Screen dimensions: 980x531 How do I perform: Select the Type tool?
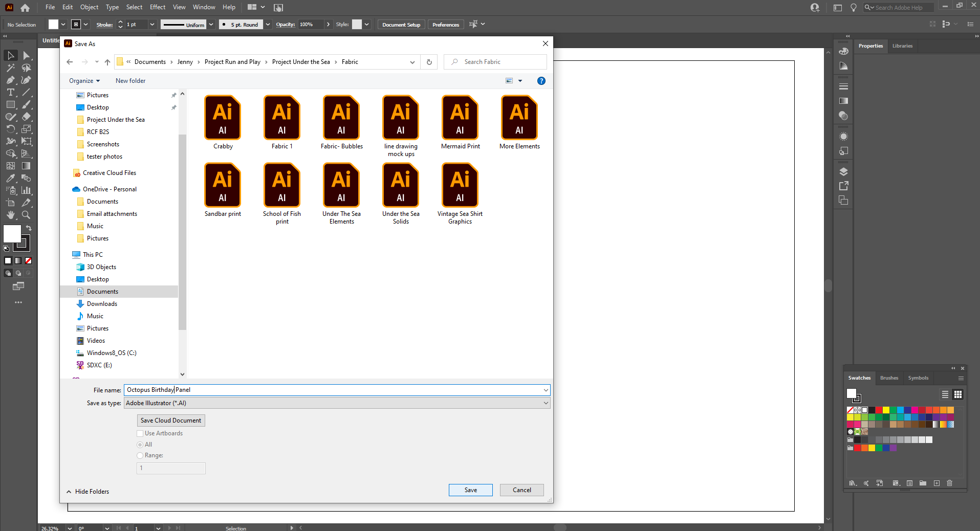coord(11,92)
